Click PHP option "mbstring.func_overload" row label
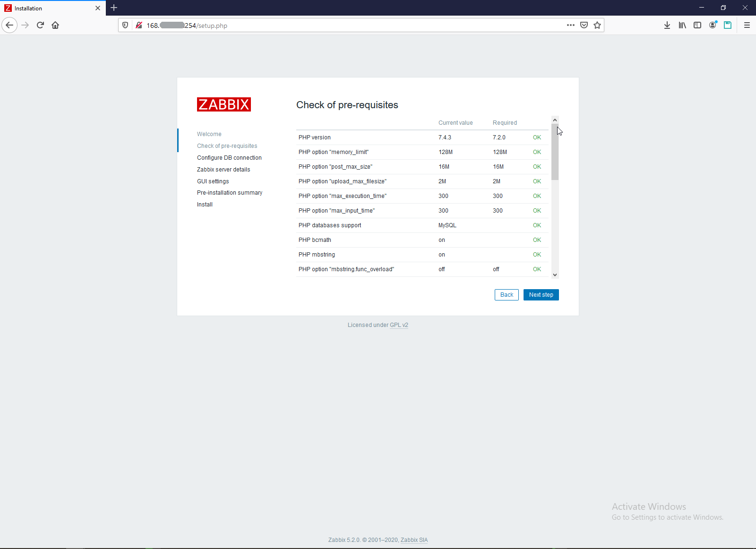The width and height of the screenshot is (756, 549). [346, 269]
